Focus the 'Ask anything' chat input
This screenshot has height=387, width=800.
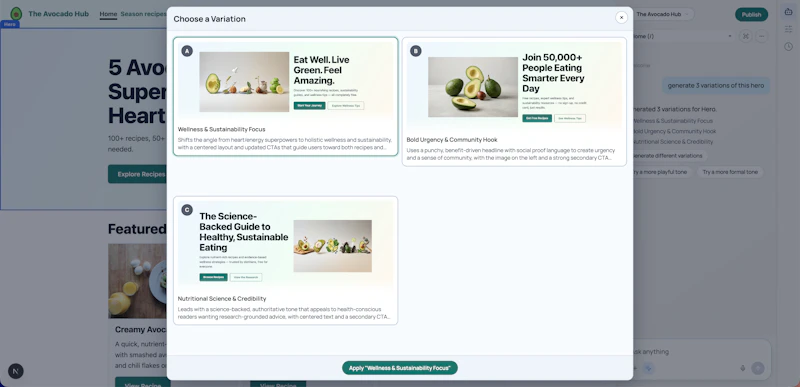pyautogui.click(x=699, y=352)
